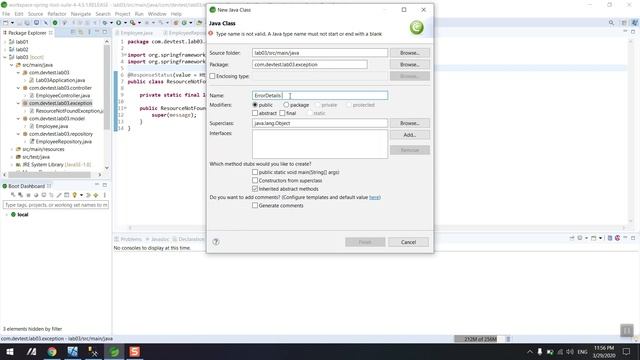Click Browse next to Superclass field
640x360 pixels.
(409, 123)
